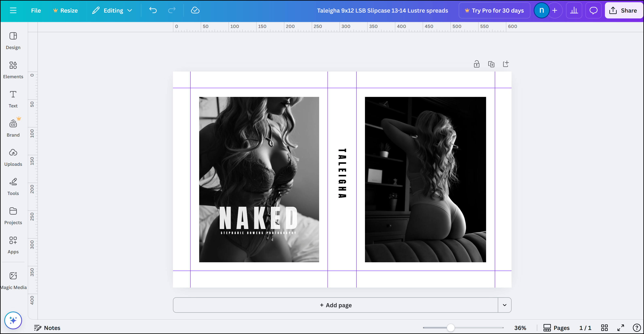Open the hamburger main menu
644x334 pixels.
pos(13,11)
